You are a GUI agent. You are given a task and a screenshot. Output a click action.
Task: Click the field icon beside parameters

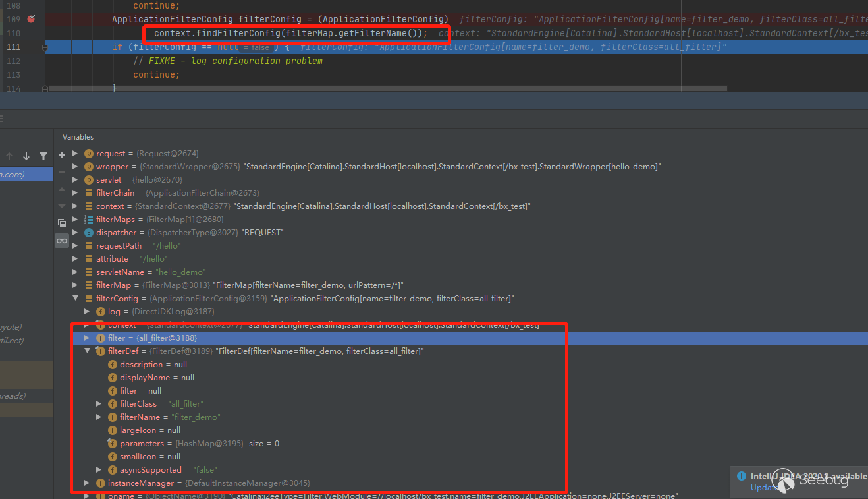[x=113, y=444]
